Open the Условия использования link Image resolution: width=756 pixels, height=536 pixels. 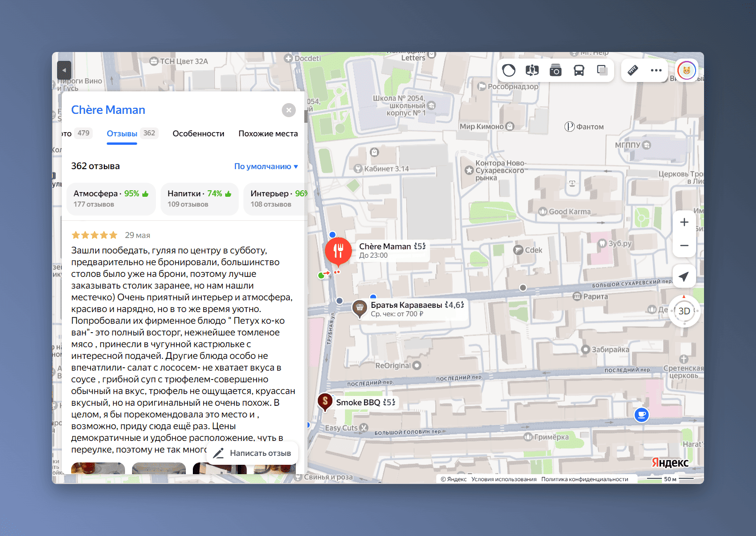[x=504, y=479]
